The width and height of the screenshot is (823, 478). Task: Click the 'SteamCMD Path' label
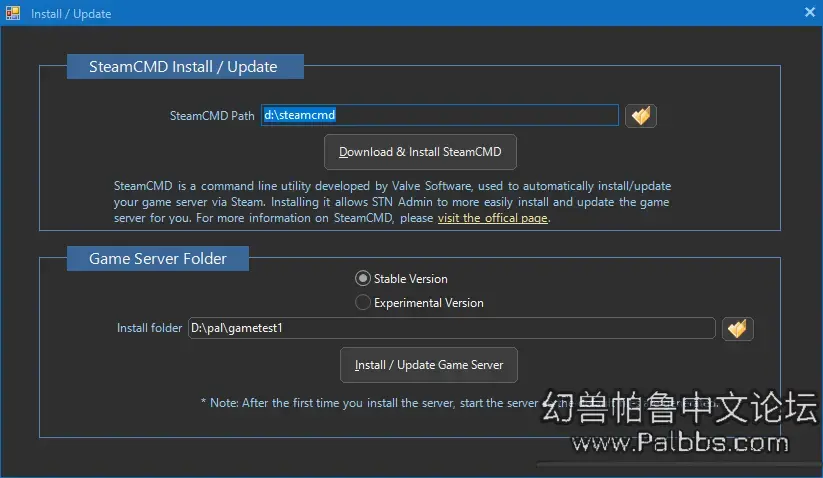[212, 116]
